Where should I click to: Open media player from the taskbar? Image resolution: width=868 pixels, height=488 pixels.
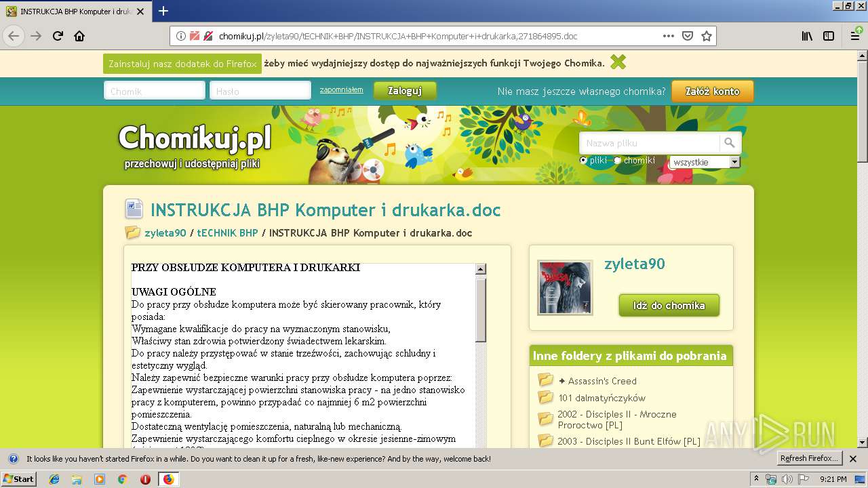click(99, 479)
